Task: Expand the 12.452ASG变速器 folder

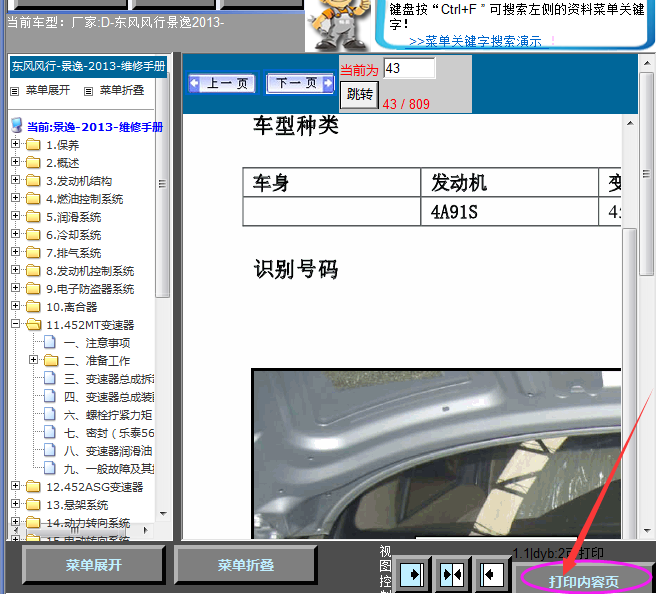Action: (15, 485)
